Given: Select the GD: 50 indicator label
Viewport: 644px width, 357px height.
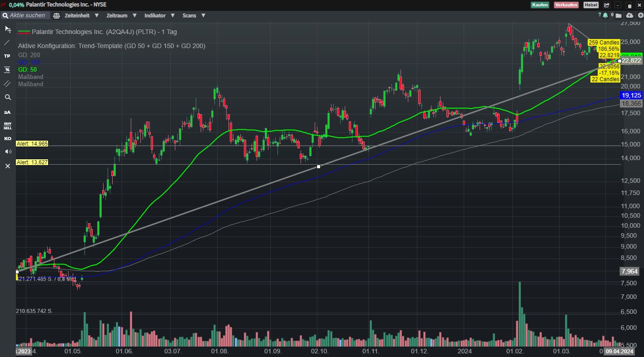Looking at the screenshot, I should pyautogui.click(x=27, y=69).
